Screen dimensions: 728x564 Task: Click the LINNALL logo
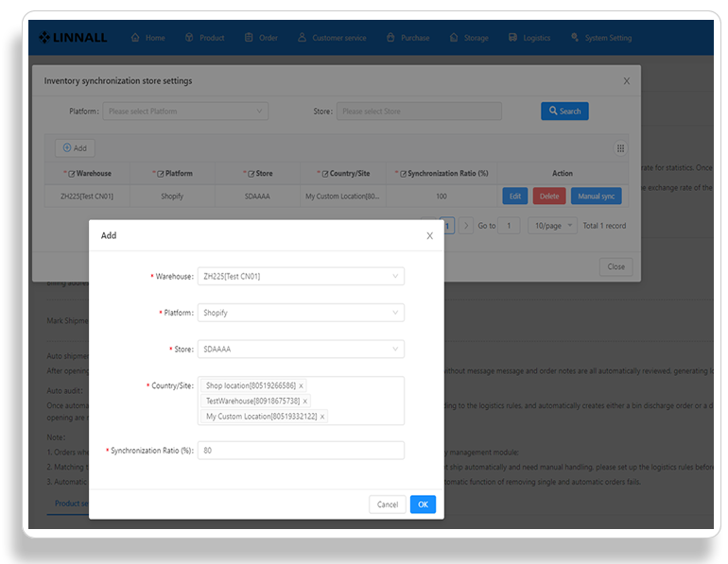[73, 38]
